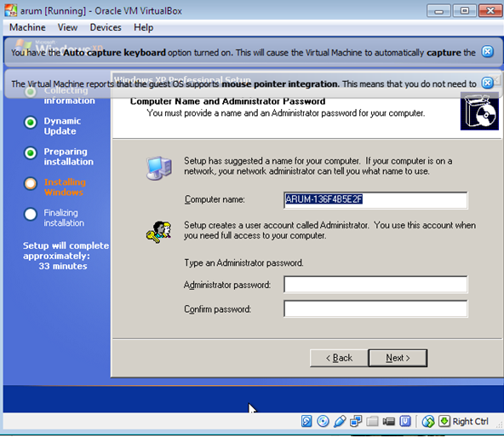Click the hard disk activity status icon
The width and height of the screenshot is (504, 438).
pyautogui.click(x=306, y=421)
